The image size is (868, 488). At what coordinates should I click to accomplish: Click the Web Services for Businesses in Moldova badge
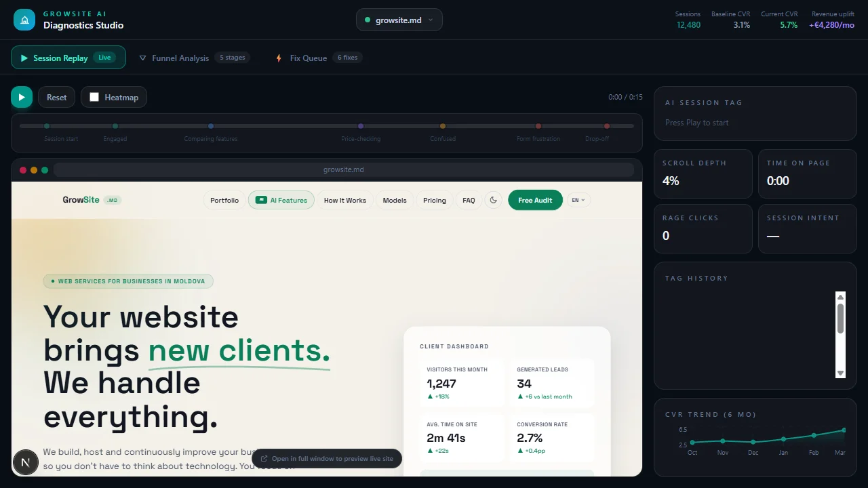coord(128,281)
